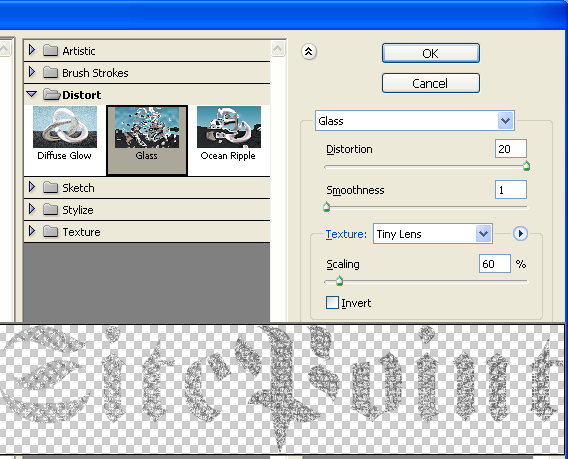Open the texture options flyout arrow icon
This screenshot has height=459, width=568.
(520, 234)
